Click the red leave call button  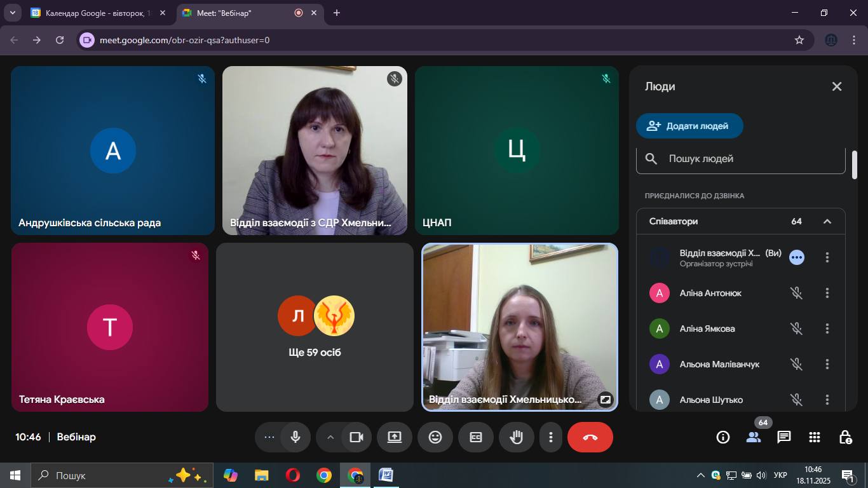590,437
